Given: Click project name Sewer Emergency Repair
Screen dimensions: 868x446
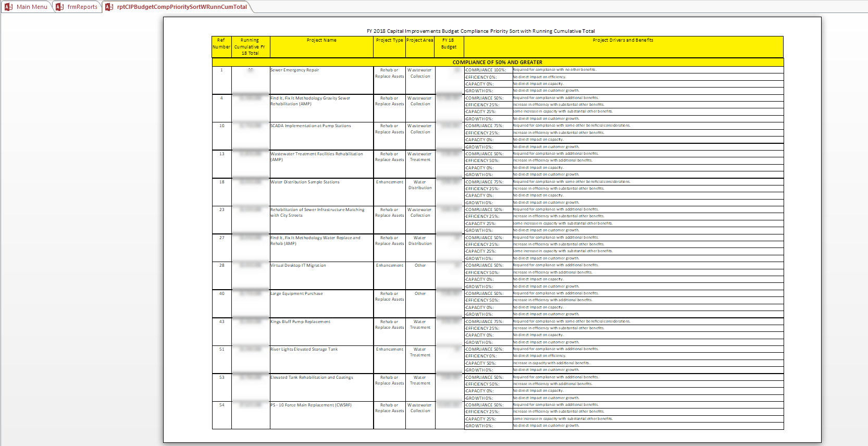Looking at the screenshot, I should tap(294, 70).
